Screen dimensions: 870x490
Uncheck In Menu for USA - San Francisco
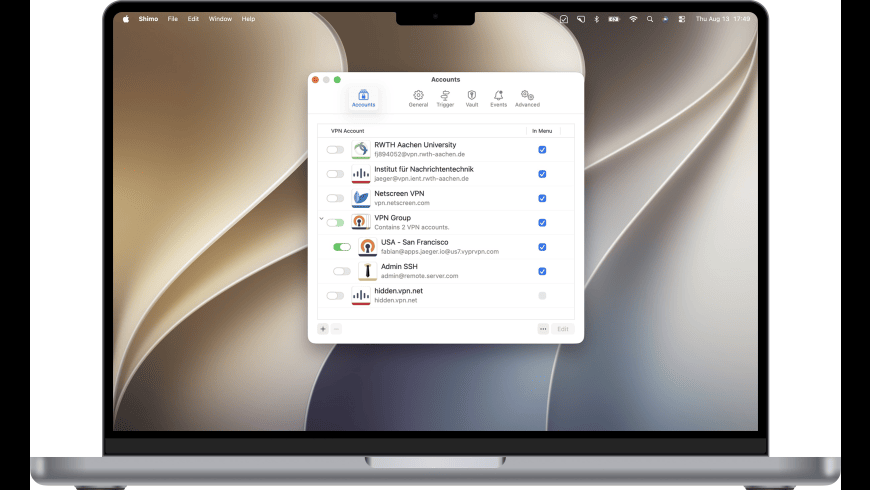[x=542, y=247]
